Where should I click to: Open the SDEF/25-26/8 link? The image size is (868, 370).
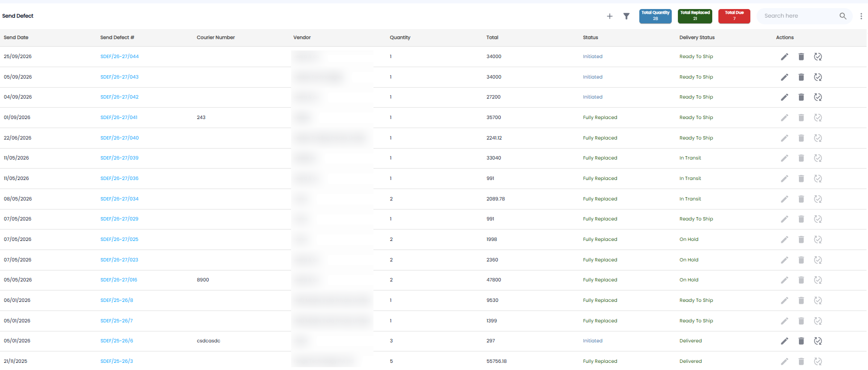[x=117, y=300]
